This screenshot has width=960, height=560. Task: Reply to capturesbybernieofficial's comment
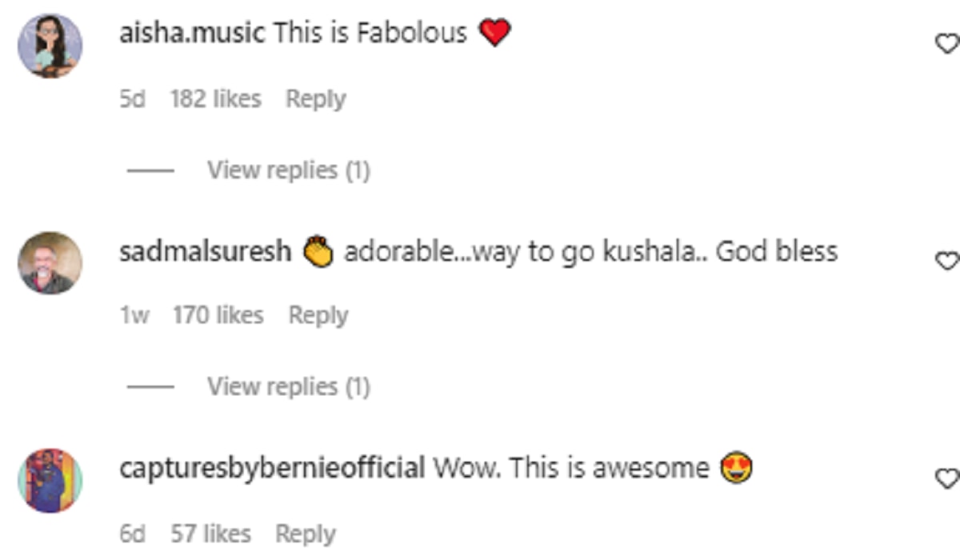[x=306, y=534]
